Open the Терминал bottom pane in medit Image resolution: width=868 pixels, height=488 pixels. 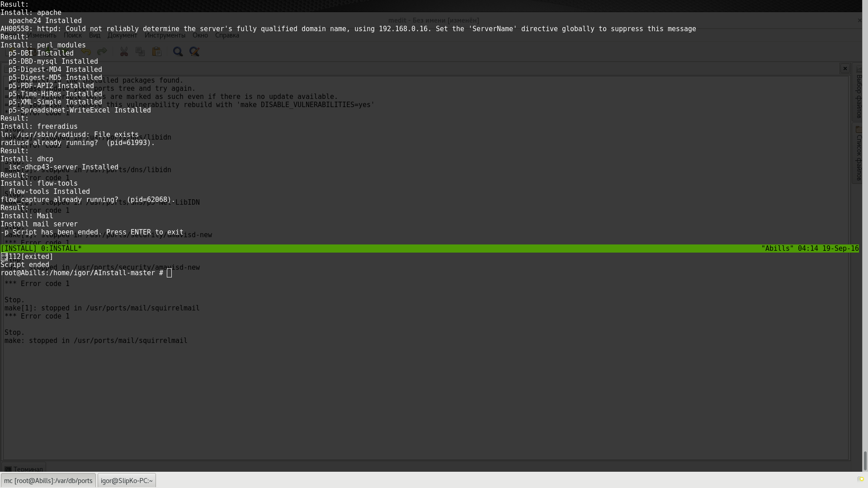pos(24,469)
